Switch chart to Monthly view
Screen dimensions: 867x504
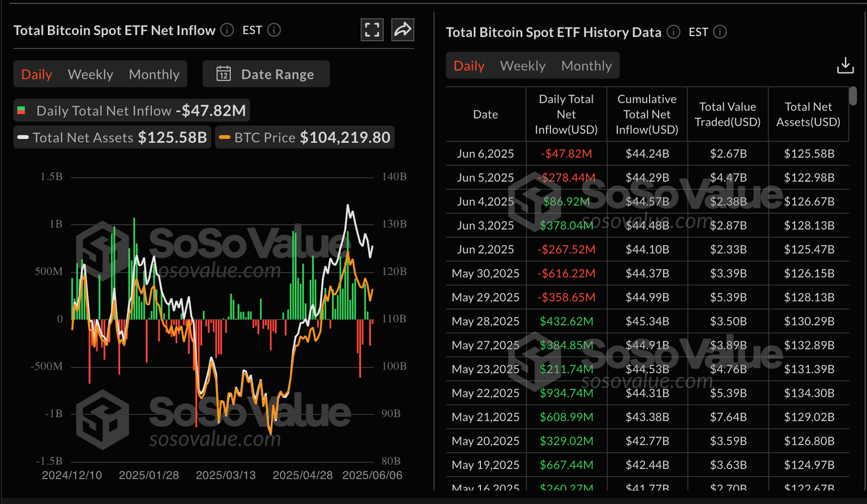(154, 74)
